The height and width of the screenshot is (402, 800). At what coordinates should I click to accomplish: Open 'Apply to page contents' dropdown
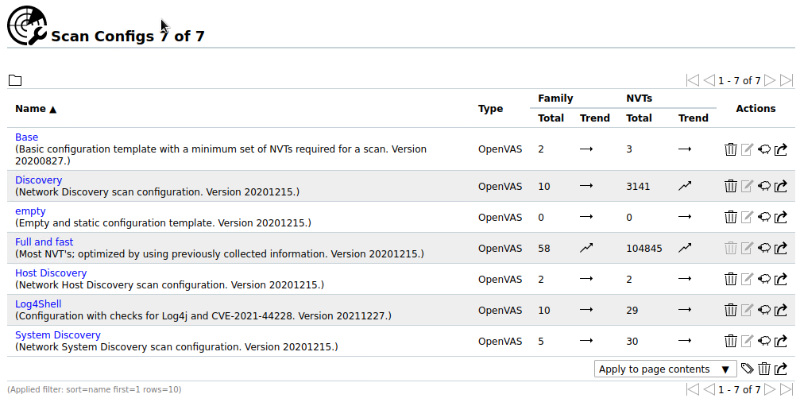664,369
